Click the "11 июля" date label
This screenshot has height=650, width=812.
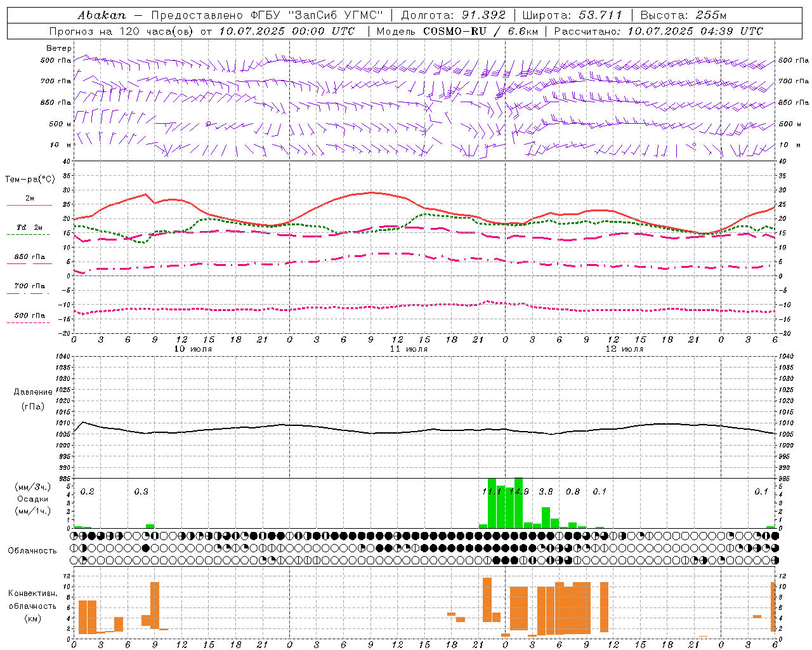click(x=409, y=349)
